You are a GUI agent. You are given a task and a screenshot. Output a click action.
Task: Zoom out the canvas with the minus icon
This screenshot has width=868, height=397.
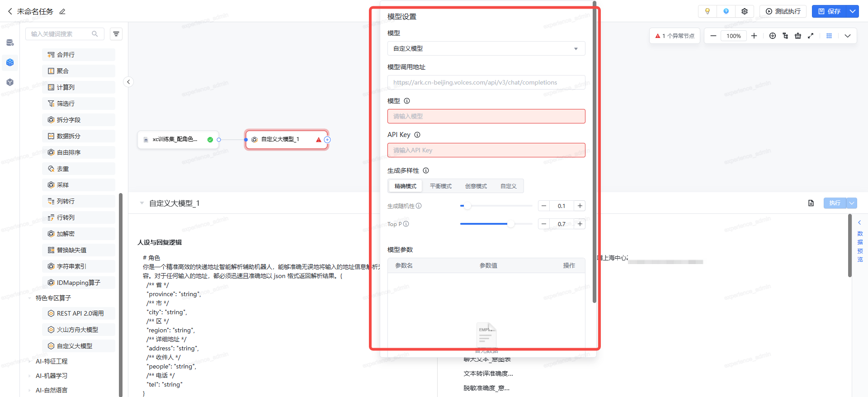click(713, 36)
